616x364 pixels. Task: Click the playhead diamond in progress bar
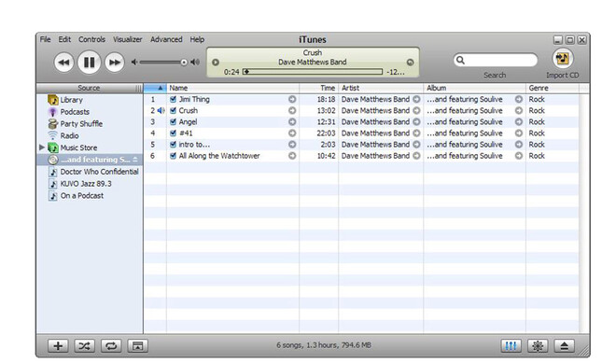tap(246, 72)
